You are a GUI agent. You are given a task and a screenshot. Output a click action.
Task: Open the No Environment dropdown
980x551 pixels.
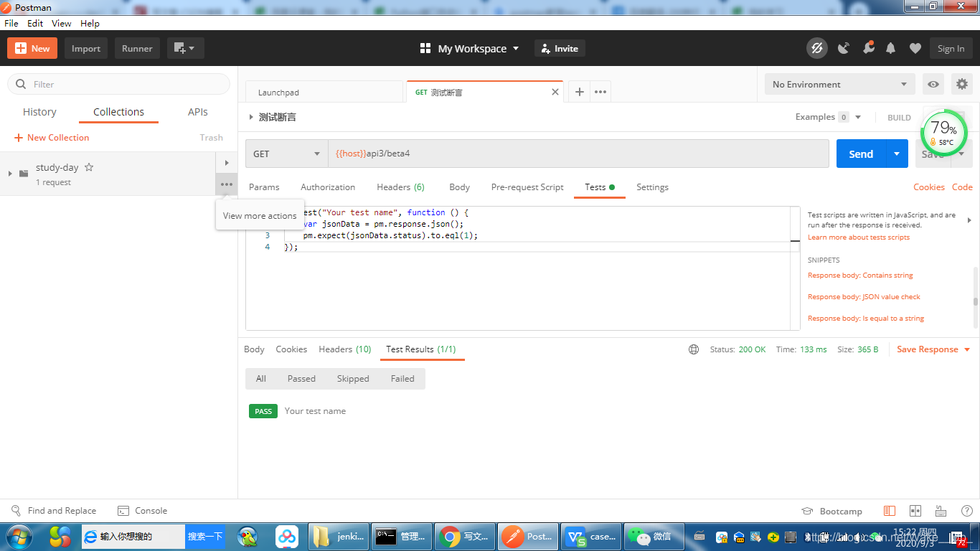pos(840,84)
